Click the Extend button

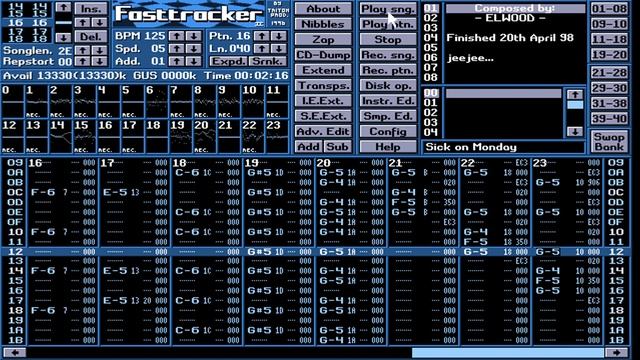tap(323, 70)
